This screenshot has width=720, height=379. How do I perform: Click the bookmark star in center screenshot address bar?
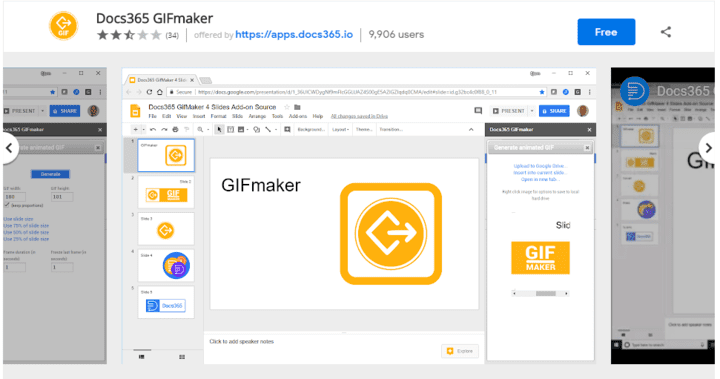[x=542, y=92]
